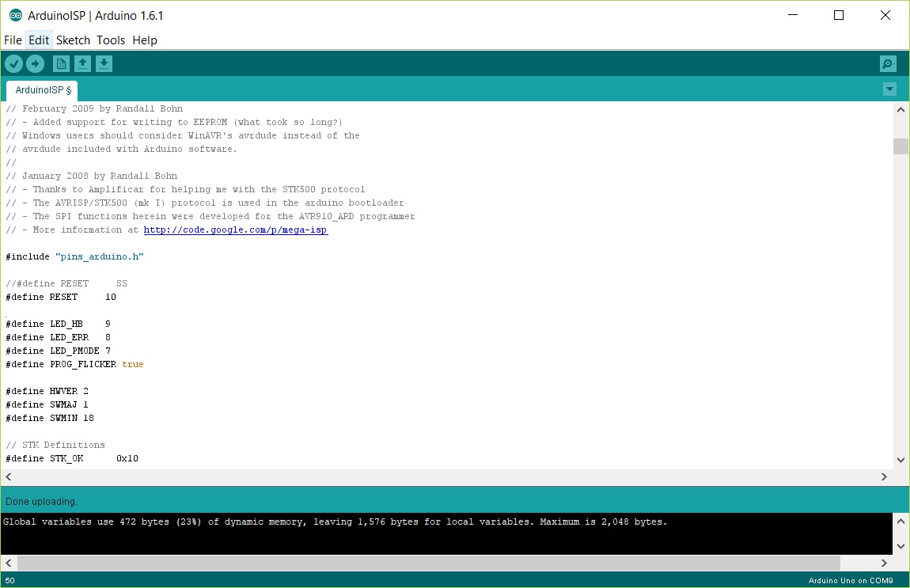
Task: Click the 'February 2009 by Randall Bohn' comment
Action: pyautogui.click(x=94, y=108)
